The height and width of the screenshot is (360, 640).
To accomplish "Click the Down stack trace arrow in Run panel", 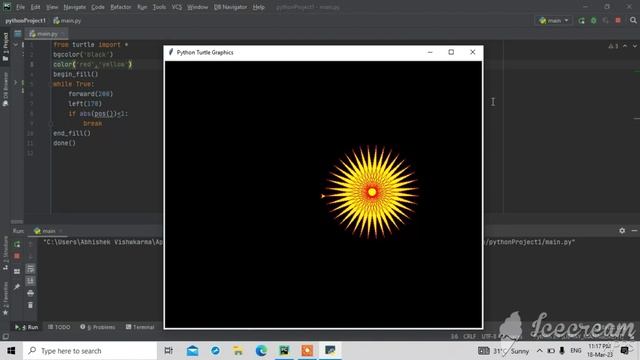I will [x=30, y=256].
